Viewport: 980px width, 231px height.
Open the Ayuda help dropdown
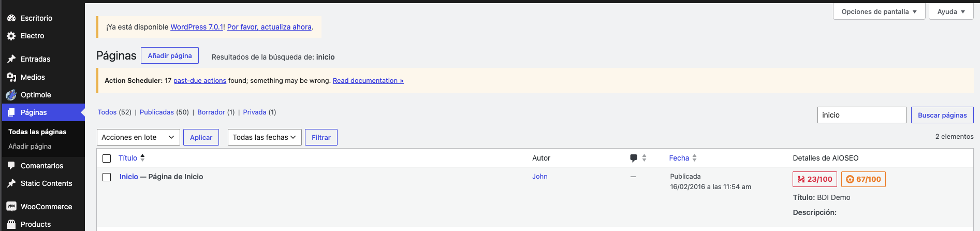tap(951, 11)
